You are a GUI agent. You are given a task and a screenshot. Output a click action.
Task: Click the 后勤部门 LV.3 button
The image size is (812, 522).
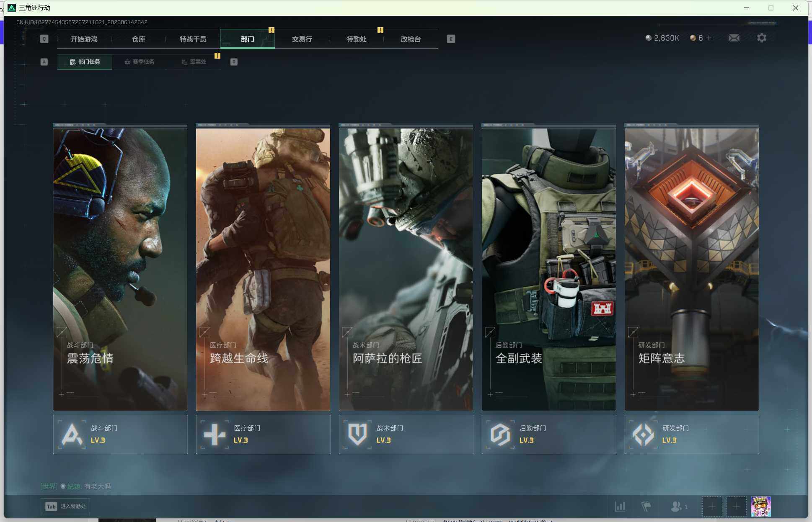click(x=549, y=434)
